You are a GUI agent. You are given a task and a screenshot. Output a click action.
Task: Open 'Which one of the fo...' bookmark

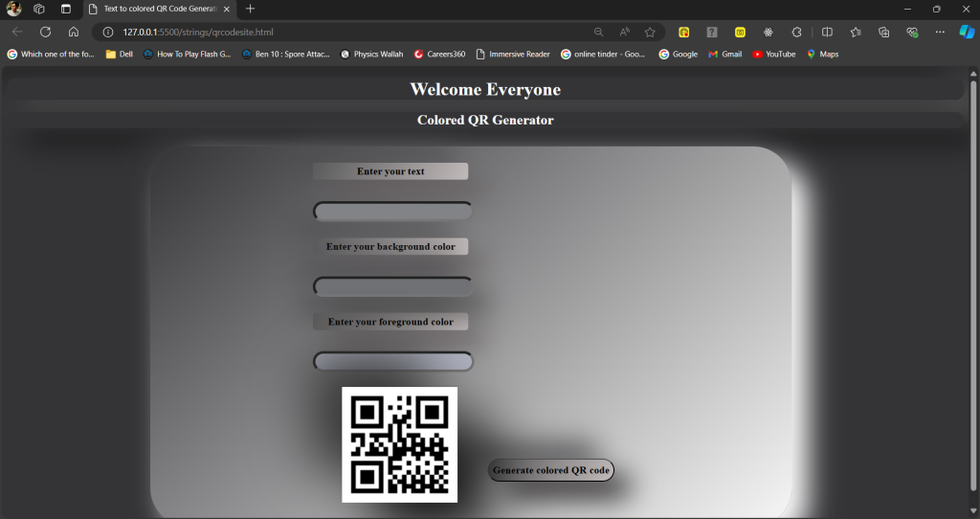51,55
